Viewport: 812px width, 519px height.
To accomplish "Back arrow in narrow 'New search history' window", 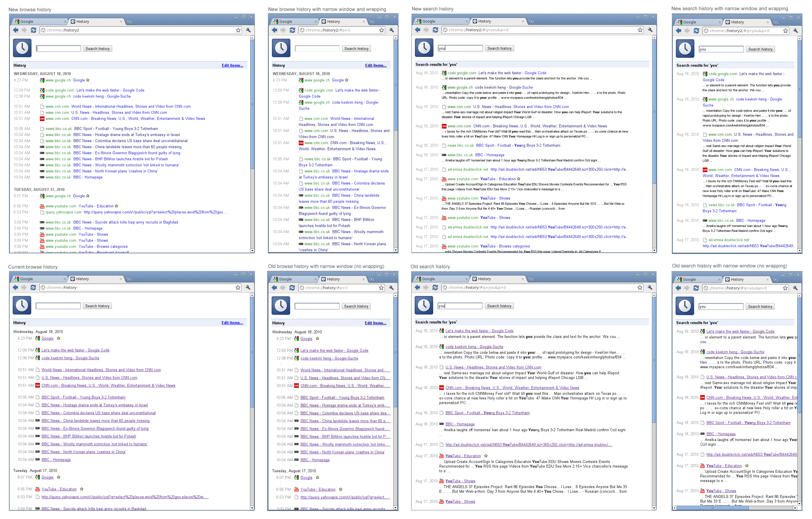I will click(678, 31).
